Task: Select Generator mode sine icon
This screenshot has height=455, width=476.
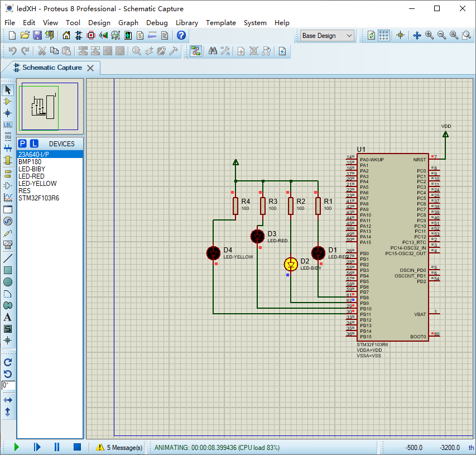Action: coord(8,221)
